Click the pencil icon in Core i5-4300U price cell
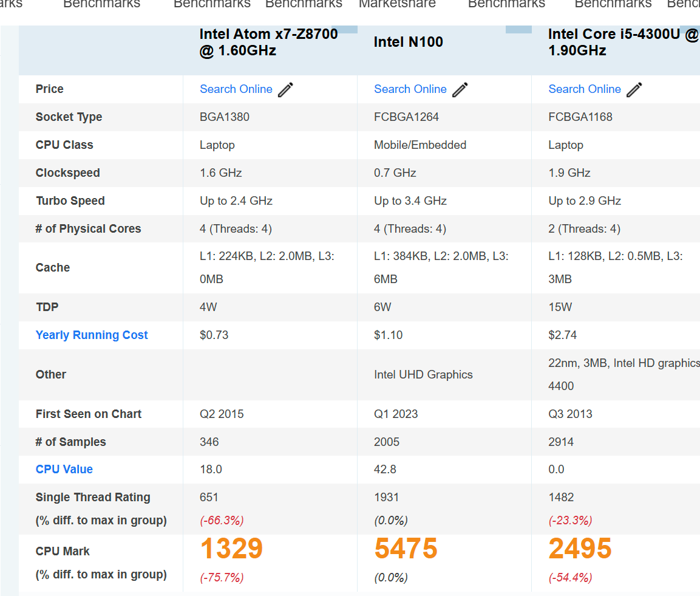Viewport: 700px width, 596px height. (x=634, y=89)
